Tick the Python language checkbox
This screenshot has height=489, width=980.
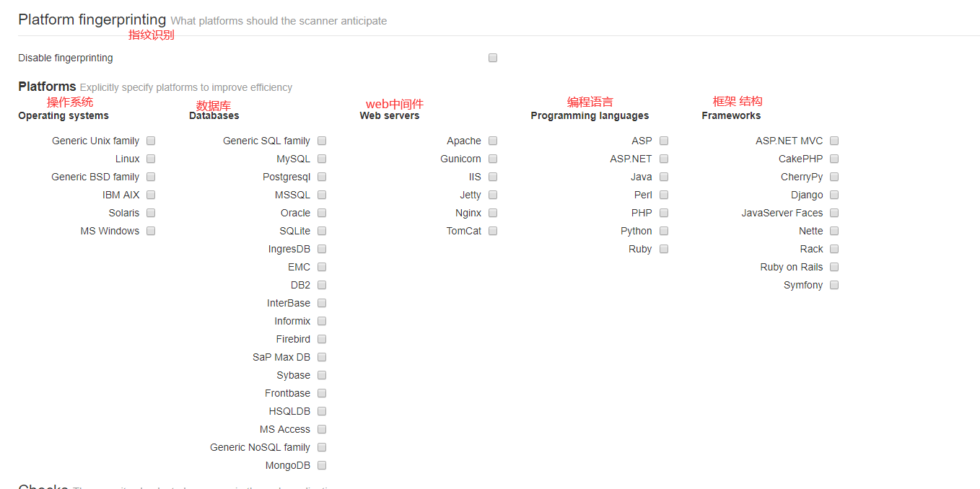(664, 231)
